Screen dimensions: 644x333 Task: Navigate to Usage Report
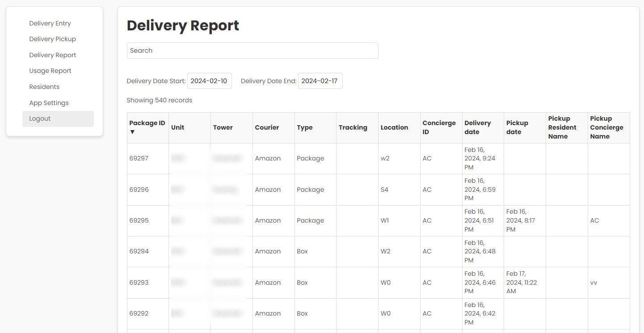[x=50, y=71]
